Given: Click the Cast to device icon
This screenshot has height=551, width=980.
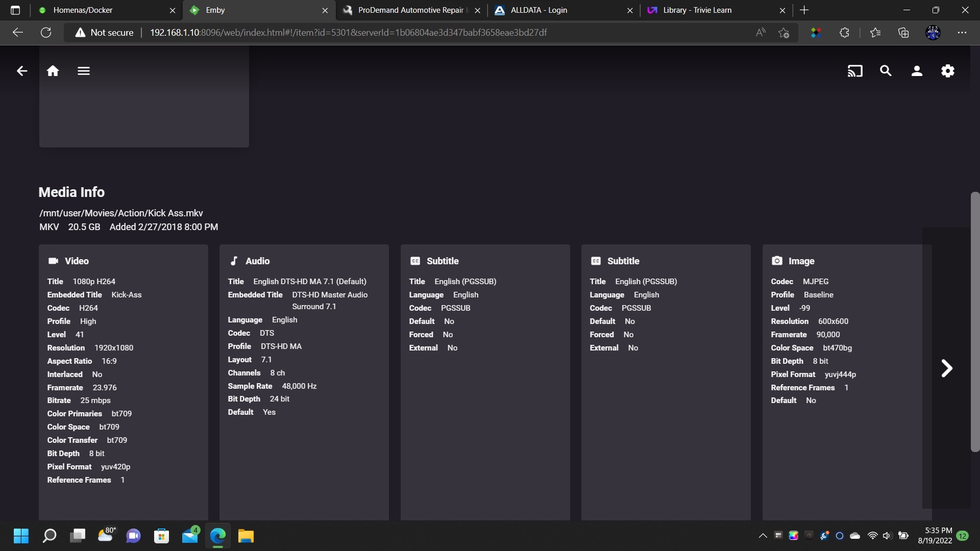Looking at the screenshot, I should 855,71.
